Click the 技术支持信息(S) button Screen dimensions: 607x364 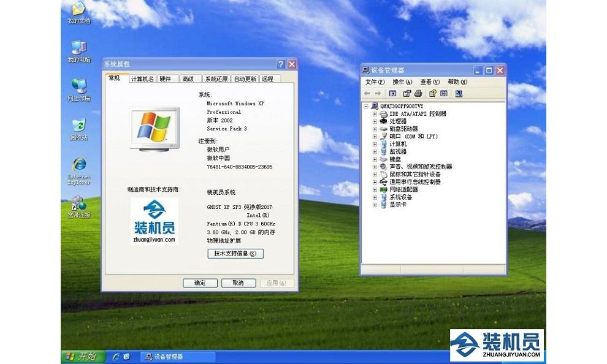[x=235, y=254]
